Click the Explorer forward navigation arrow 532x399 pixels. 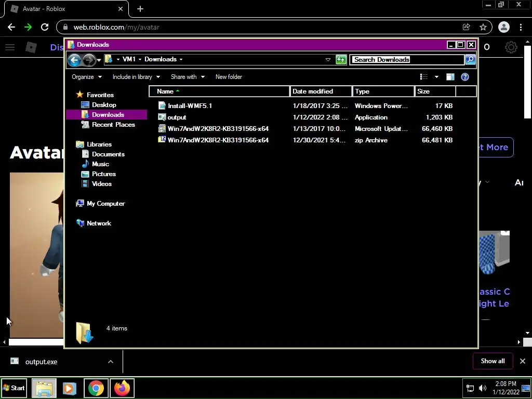pyautogui.click(x=89, y=60)
